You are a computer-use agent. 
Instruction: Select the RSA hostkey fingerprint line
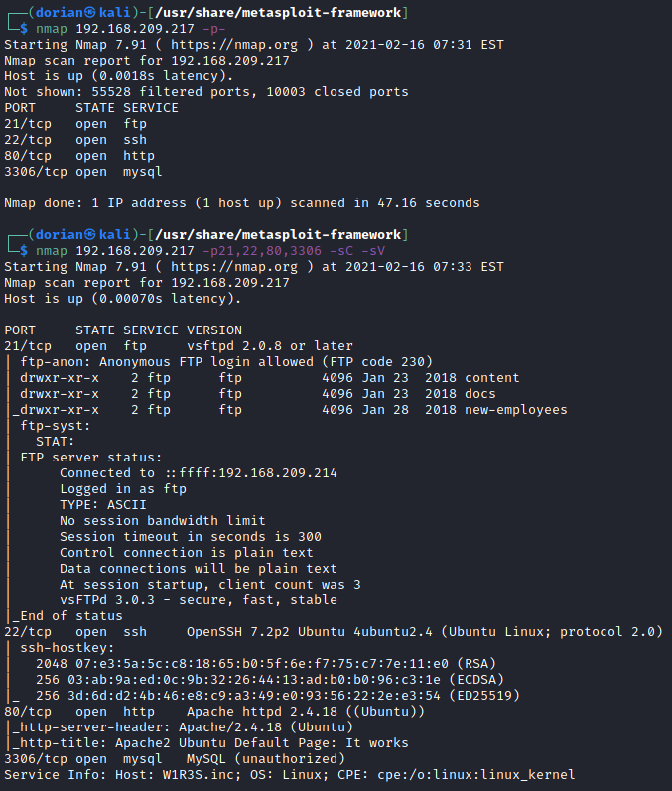266,663
